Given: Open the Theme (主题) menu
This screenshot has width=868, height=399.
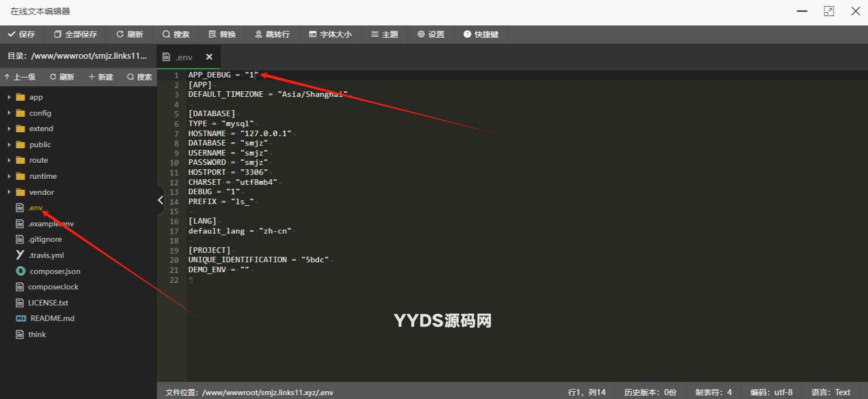Looking at the screenshot, I should click(385, 34).
